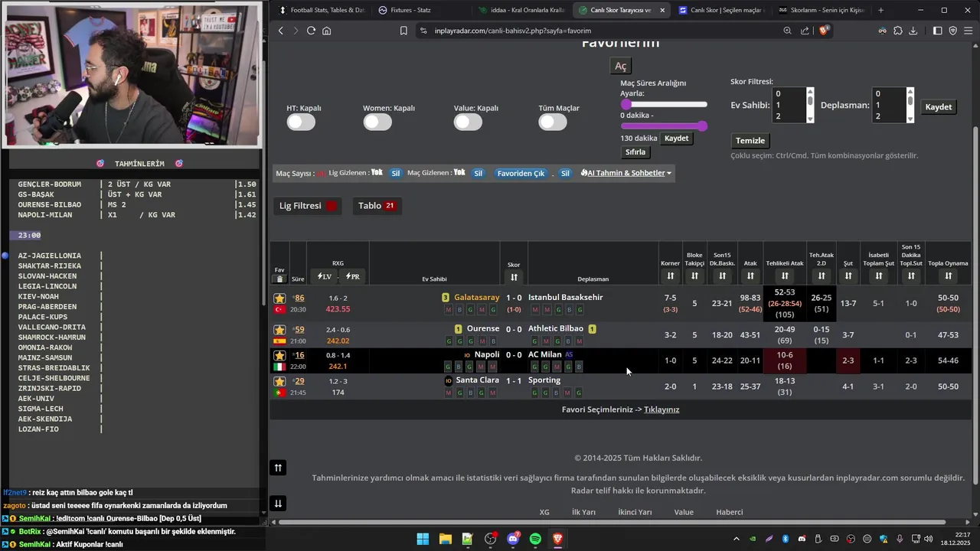
Task: Toggle the Tüm Maçlar switch
Action: [552, 122]
